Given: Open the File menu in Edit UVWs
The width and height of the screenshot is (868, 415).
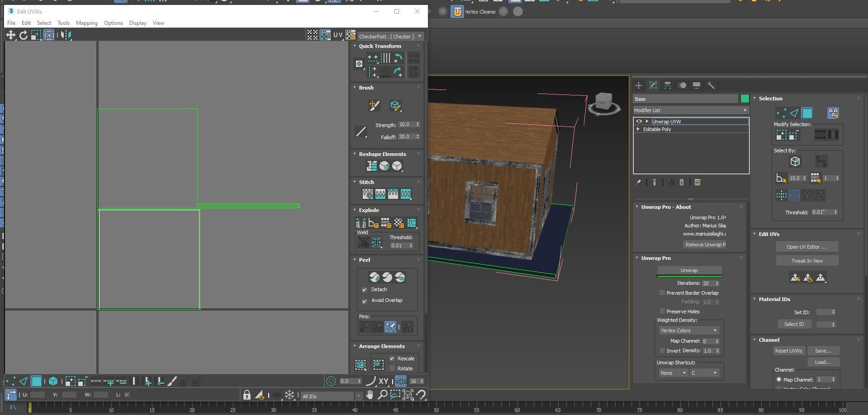Looking at the screenshot, I should tap(11, 23).
